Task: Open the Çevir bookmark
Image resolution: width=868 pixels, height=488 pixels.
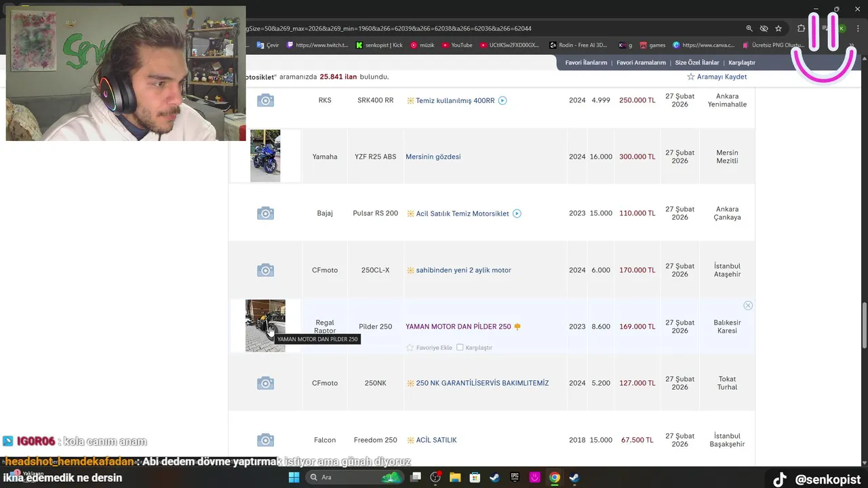Action: coord(267,45)
